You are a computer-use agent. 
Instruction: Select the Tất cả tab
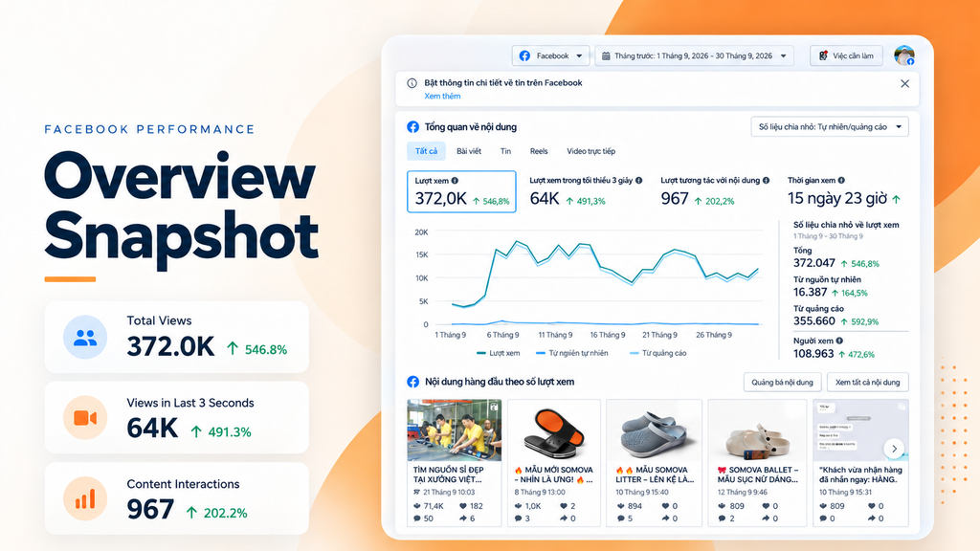[x=426, y=151]
